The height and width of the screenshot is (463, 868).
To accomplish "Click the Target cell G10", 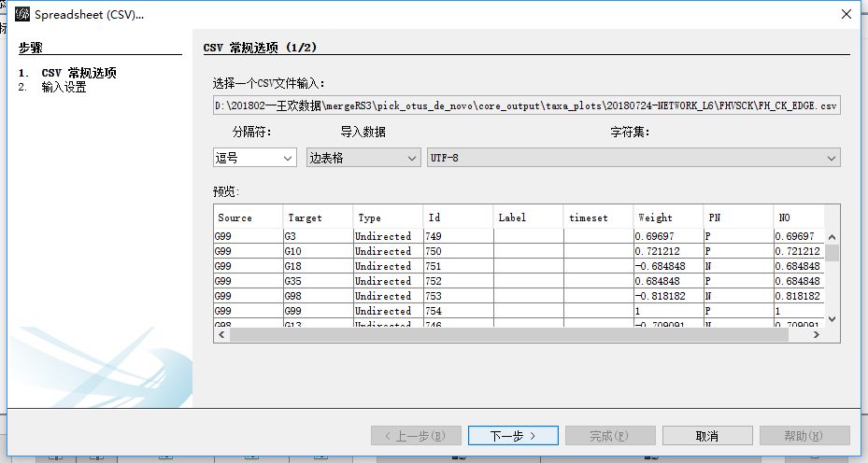I will click(319, 251).
